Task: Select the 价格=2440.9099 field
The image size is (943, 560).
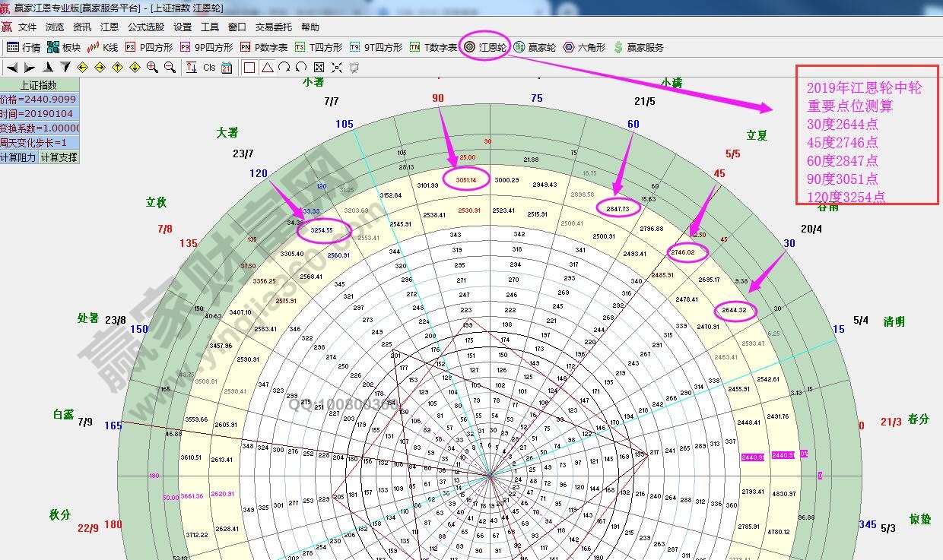Action: coord(39,100)
